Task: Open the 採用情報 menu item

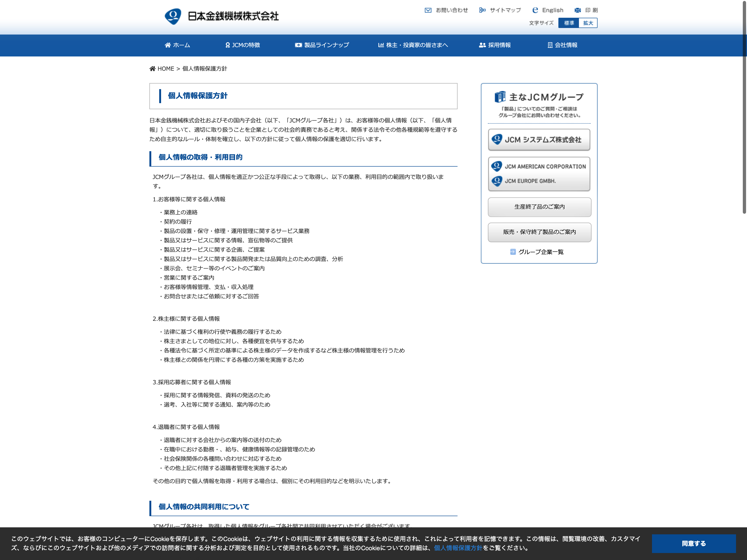Action: tap(495, 45)
